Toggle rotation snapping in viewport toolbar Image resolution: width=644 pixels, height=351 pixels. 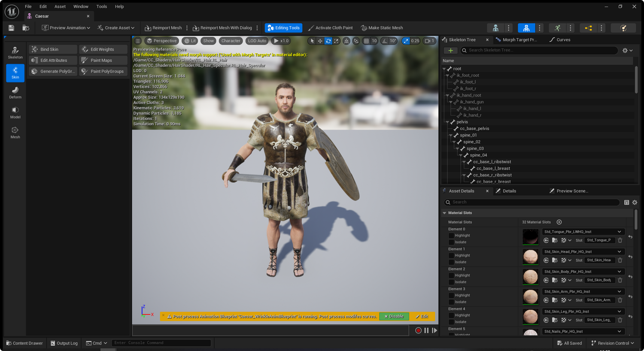385,41
